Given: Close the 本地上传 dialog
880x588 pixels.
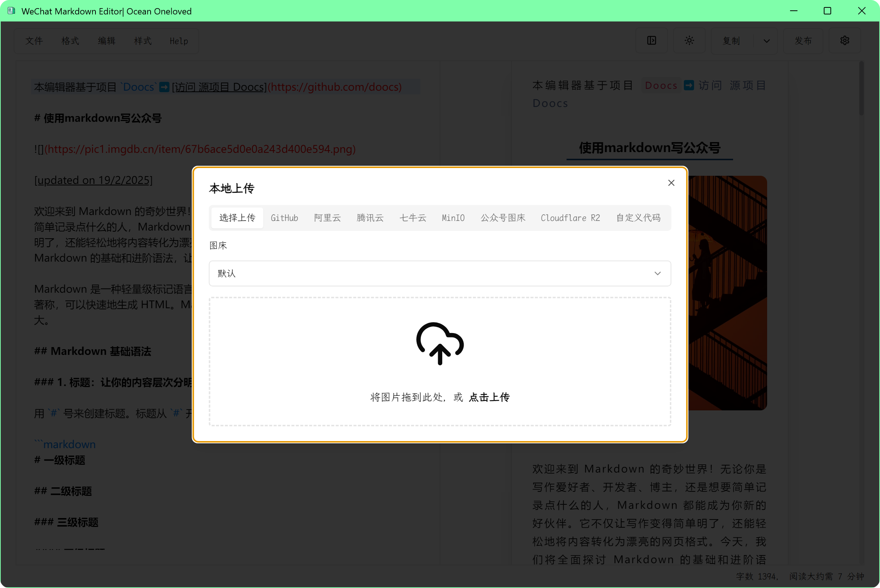Looking at the screenshot, I should tap(671, 183).
